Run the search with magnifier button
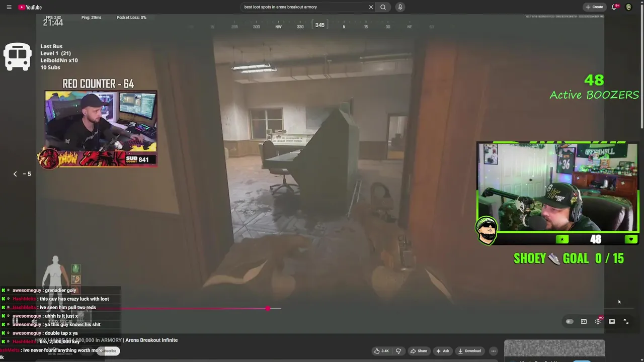Screen dimensions: 644x362 coord(383,7)
